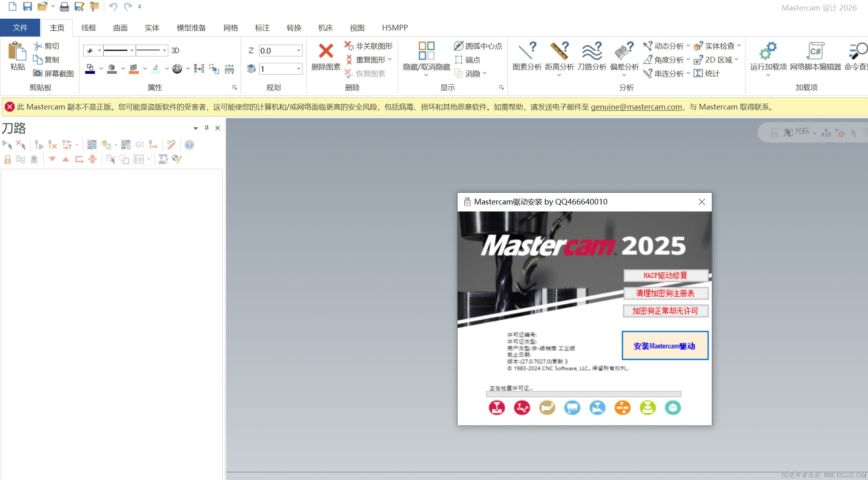Open the Z depth dropdown

[299, 50]
